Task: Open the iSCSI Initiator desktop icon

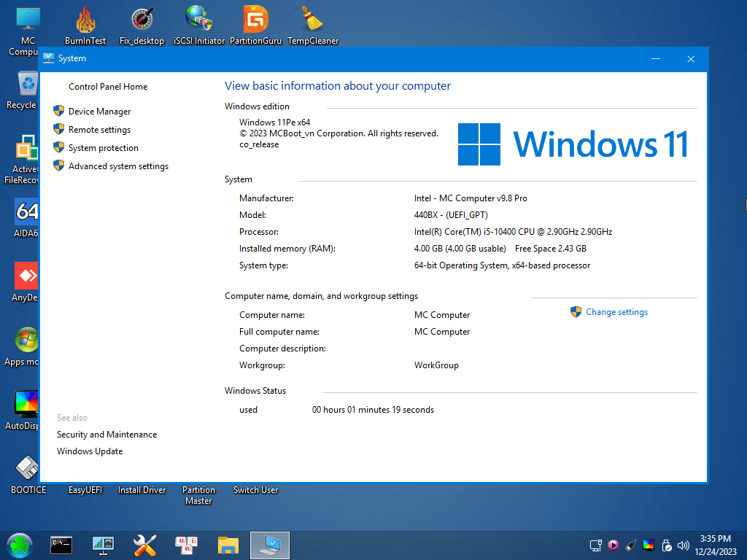Action: [198, 22]
